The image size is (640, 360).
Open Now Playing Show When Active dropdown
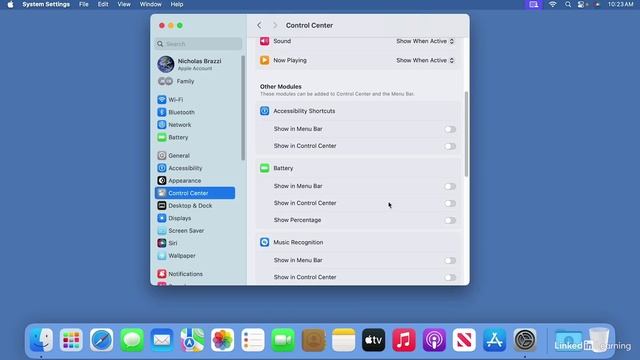point(425,60)
